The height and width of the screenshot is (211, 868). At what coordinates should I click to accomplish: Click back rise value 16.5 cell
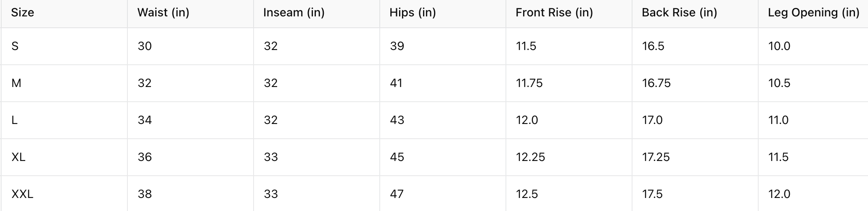pos(653,46)
